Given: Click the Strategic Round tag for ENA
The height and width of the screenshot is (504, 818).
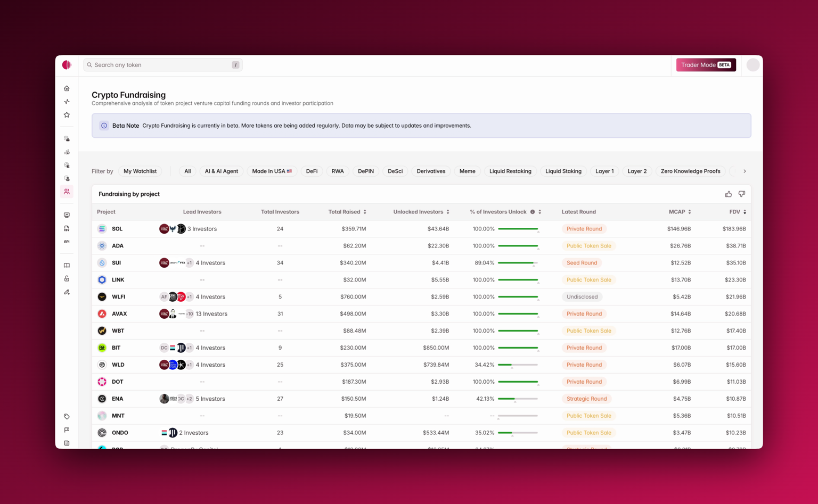Looking at the screenshot, I should [x=586, y=399].
